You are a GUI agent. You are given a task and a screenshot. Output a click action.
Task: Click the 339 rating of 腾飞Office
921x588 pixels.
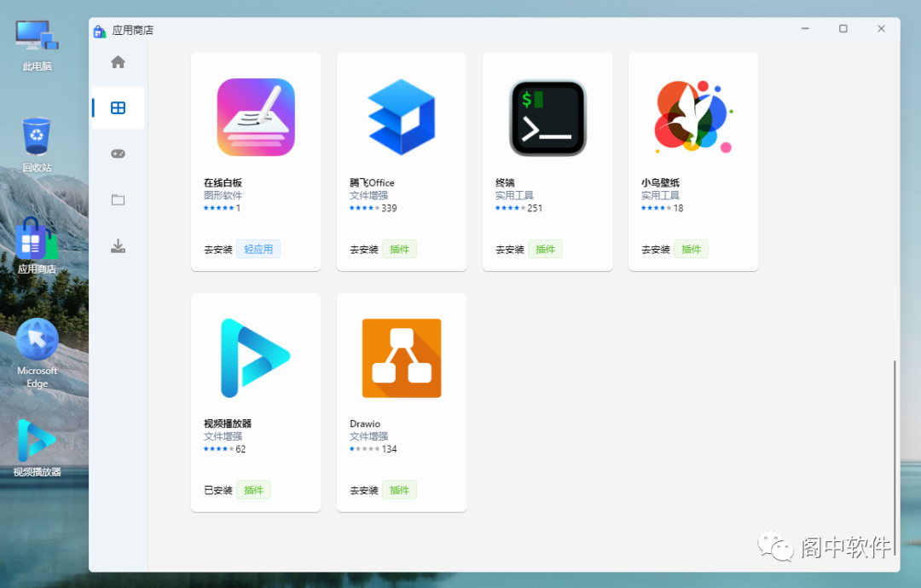pos(389,208)
